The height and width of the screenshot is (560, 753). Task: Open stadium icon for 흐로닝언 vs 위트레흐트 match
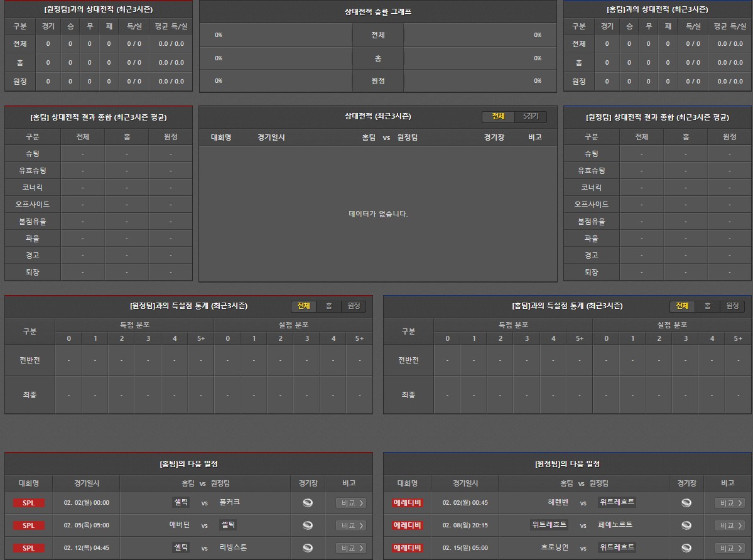686,548
